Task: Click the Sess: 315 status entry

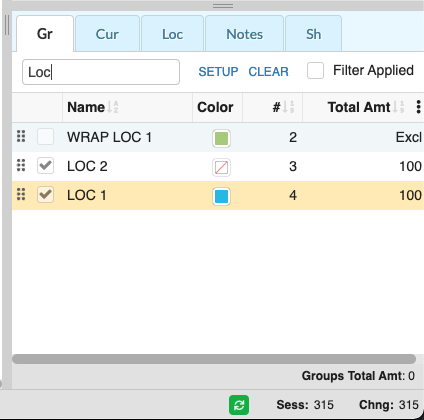Action: click(x=305, y=405)
